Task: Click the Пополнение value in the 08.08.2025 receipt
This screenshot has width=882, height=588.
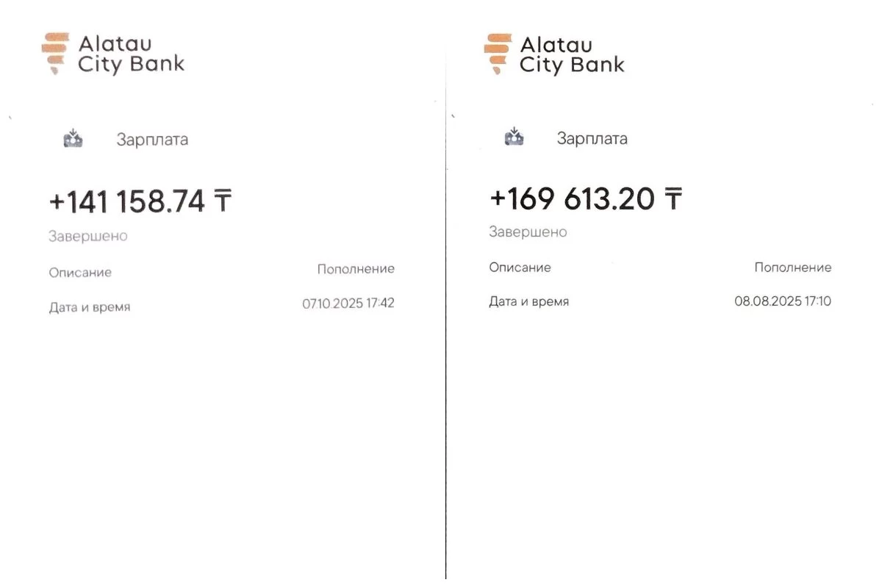Action: (793, 268)
